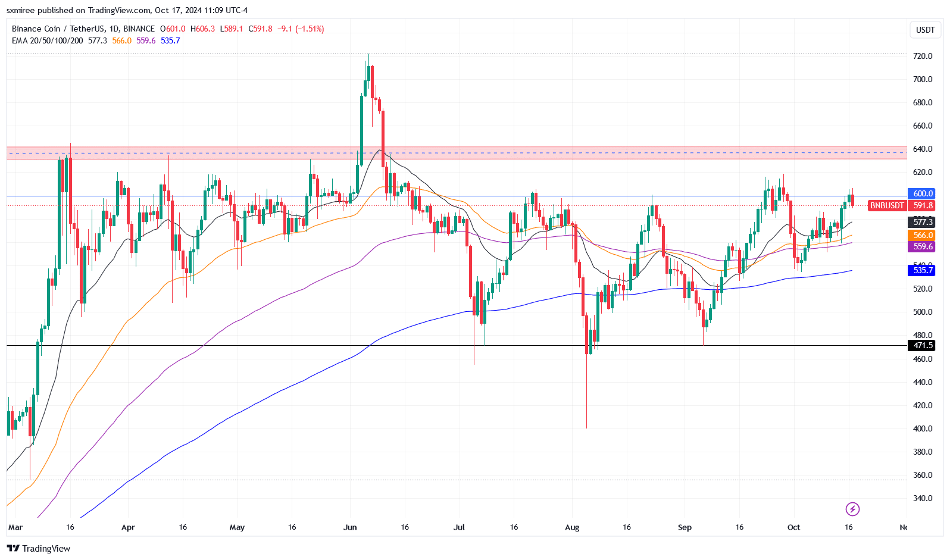
Task: Click the EMA 50 value 566.0 in the legend
Action: 122,40
